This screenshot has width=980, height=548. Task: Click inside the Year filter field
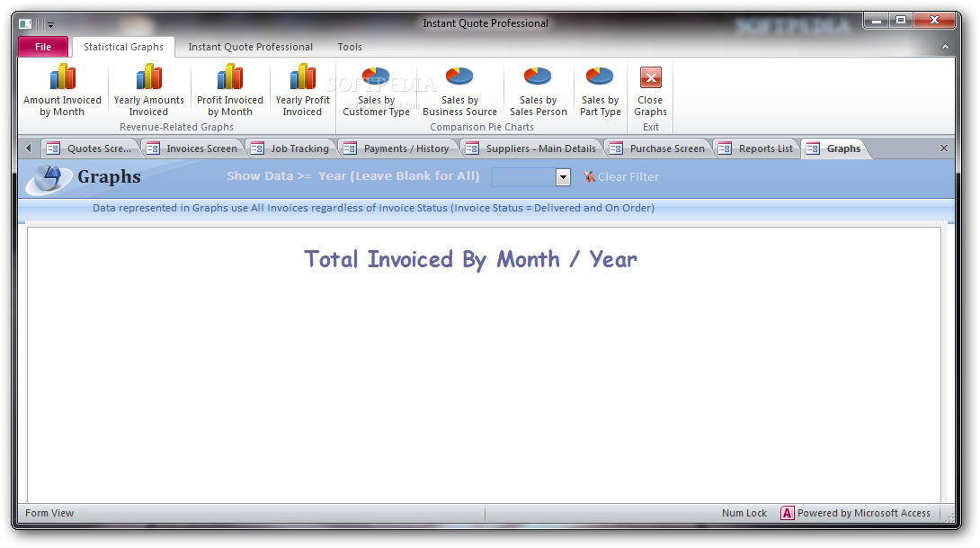[524, 177]
